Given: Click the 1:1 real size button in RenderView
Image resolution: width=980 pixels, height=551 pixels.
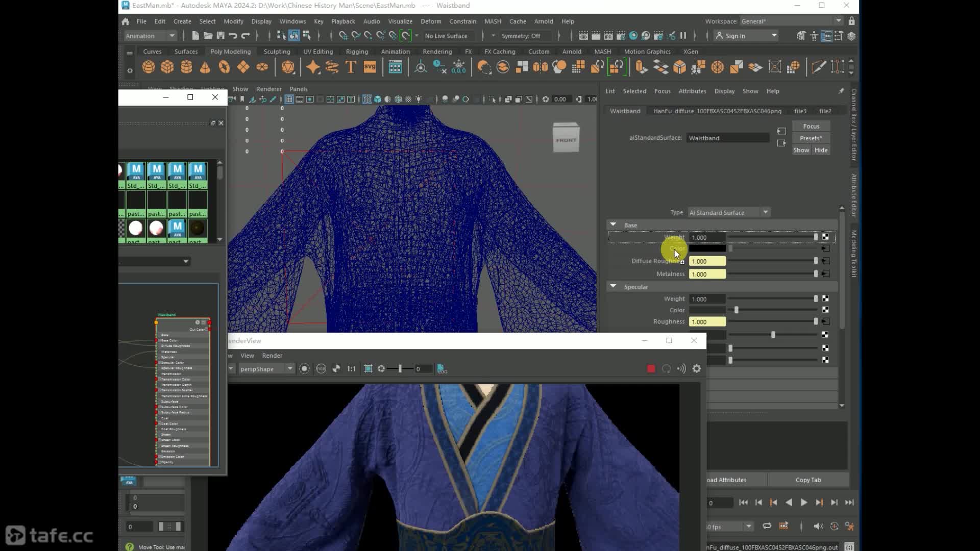Looking at the screenshot, I should tap(351, 369).
